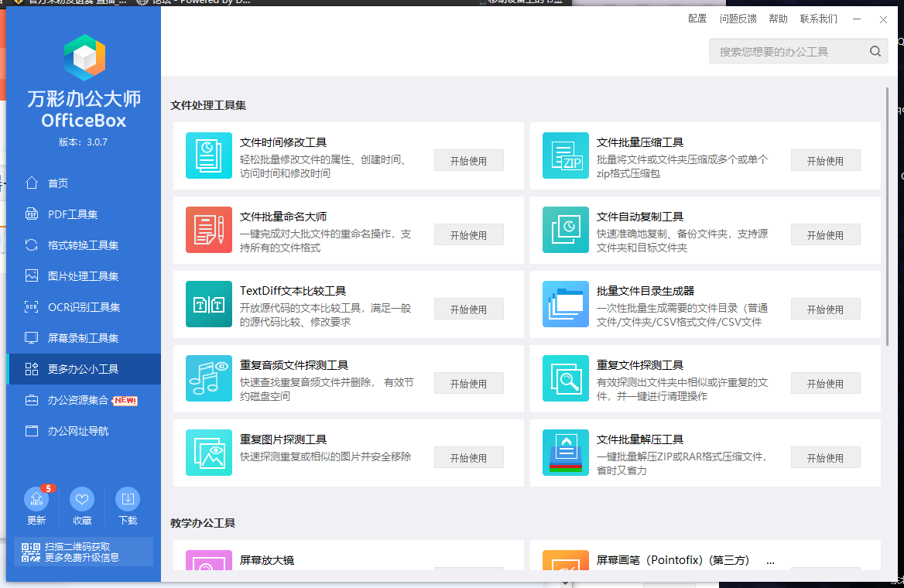Start 文件时间修改工具 with 开始使用
Viewport: 904px width, 588px height.
469,161
